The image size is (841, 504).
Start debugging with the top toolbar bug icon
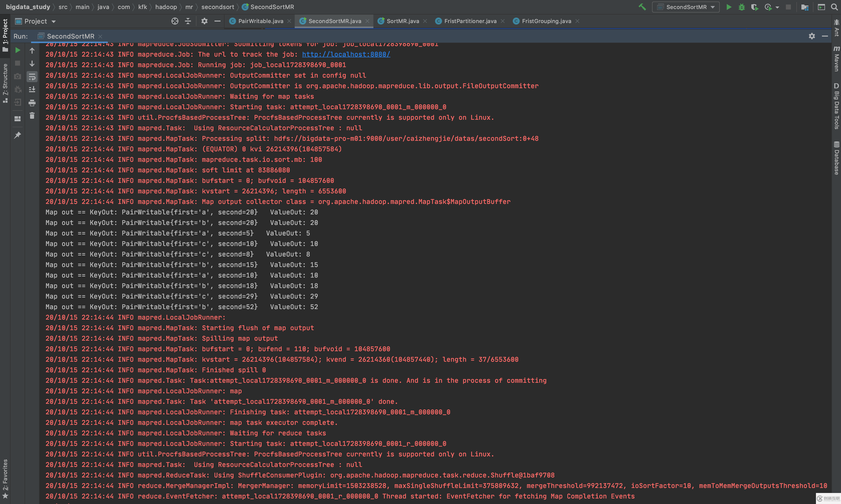point(742,7)
